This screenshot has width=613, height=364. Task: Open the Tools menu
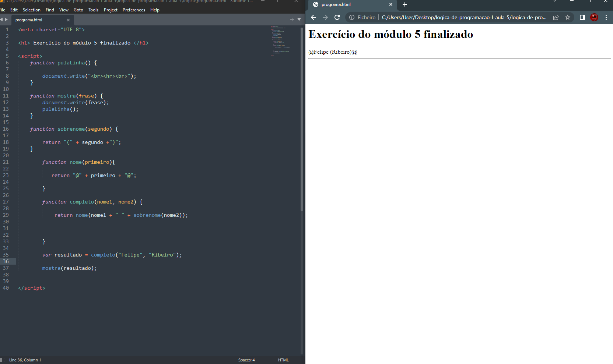(94, 10)
